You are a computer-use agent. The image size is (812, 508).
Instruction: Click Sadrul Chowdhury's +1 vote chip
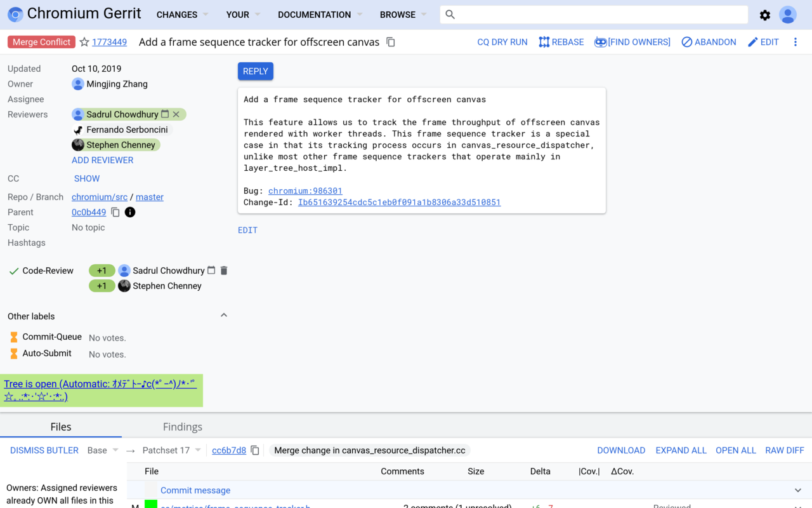point(101,271)
